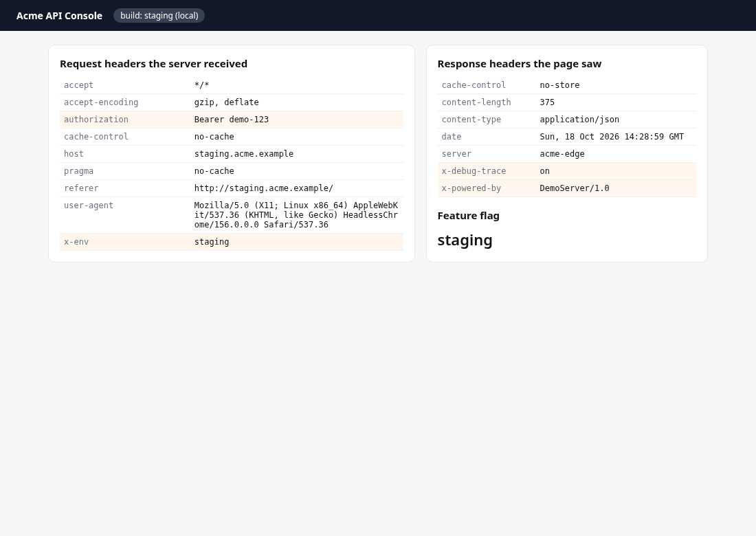The image size is (756, 536).
Task: Select the Sun, 18 Oct 2026 date value
Action: (612, 137)
